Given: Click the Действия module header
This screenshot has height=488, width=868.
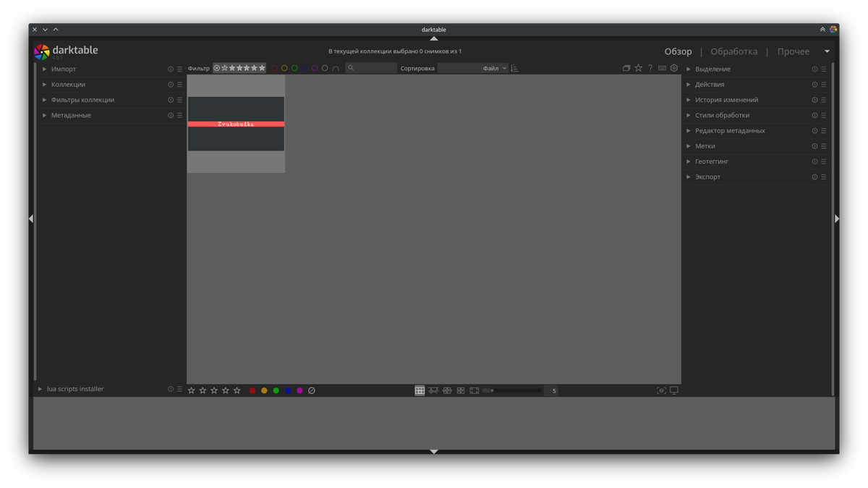Looking at the screenshot, I should [x=756, y=85].
